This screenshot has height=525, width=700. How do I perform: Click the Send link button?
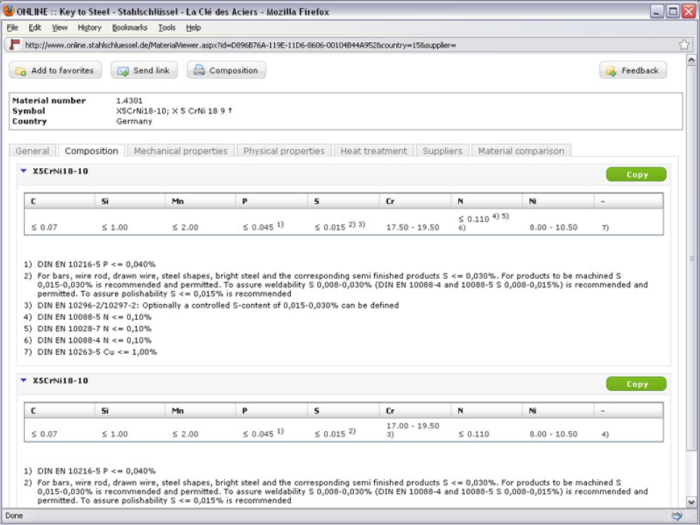(144, 71)
